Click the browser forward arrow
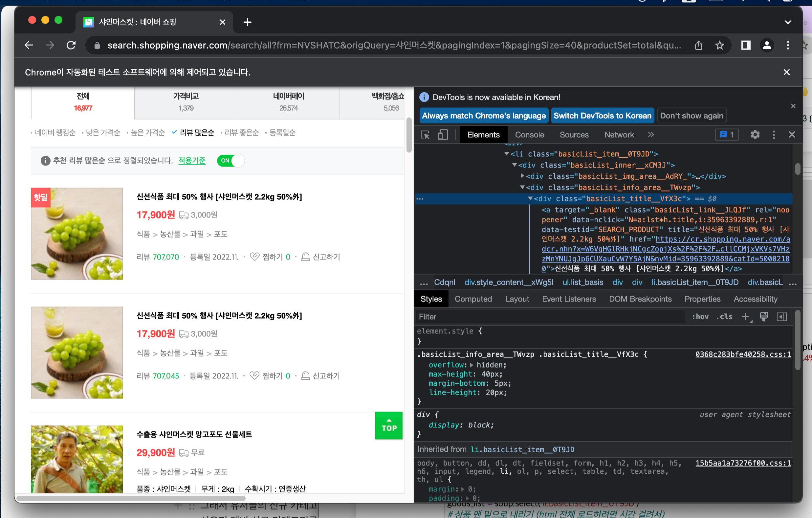 pyautogui.click(x=50, y=45)
